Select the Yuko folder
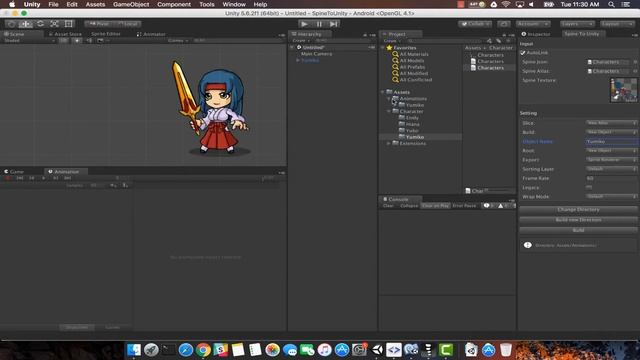The width and height of the screenshot is (640, 360). click(412, 131)
